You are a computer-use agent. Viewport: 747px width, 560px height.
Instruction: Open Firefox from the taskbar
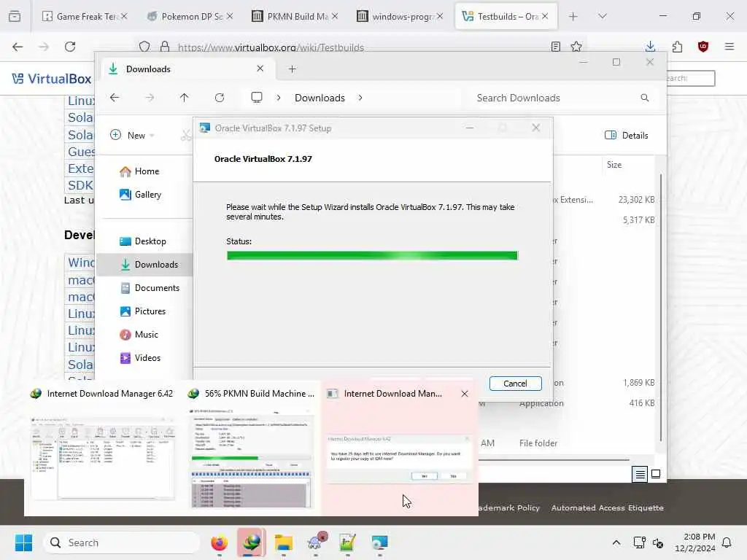219,542
